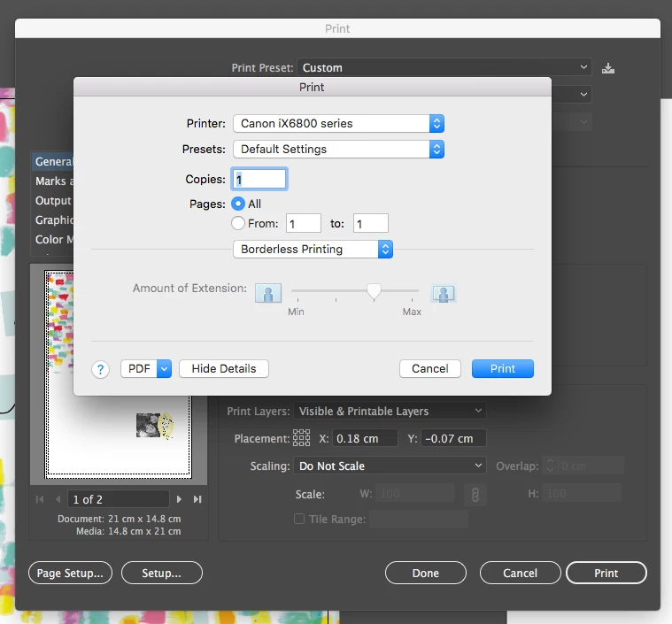Go to previous page in preview
This screenshot has width=672, height=624.
(58, 499)
